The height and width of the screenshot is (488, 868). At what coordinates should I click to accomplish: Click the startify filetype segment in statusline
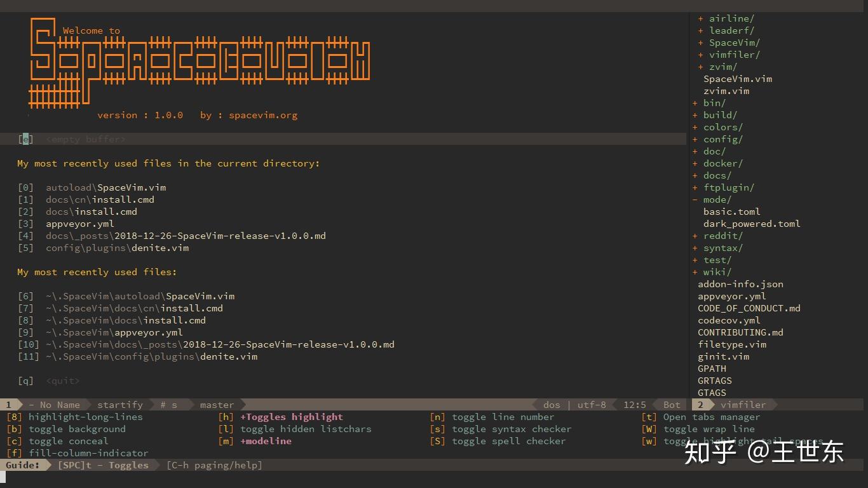pos(119,404)
